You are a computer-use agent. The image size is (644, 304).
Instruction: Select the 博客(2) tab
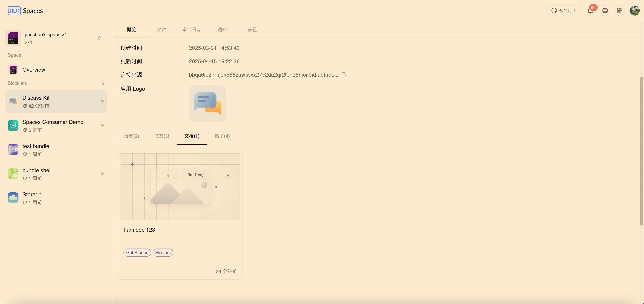click(x=132, y=136)
